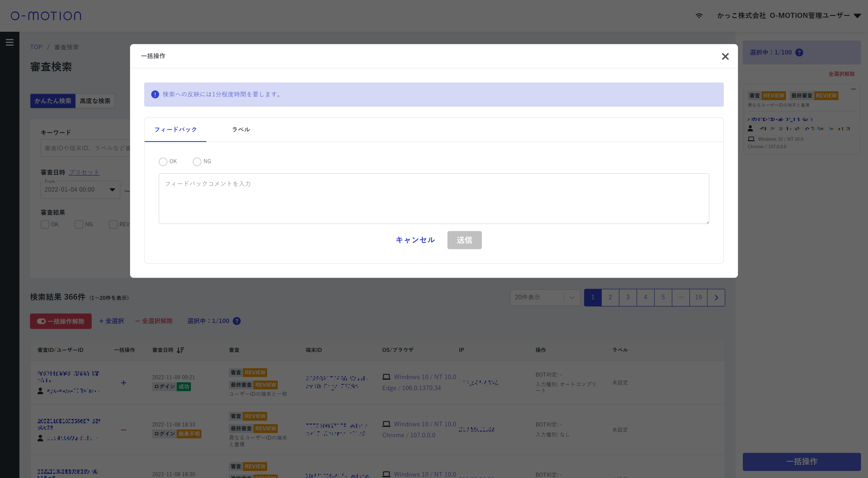This screenshot has width=868, height=478.
Task: Click the minus icon in second result row
Action: coord(124,430)
